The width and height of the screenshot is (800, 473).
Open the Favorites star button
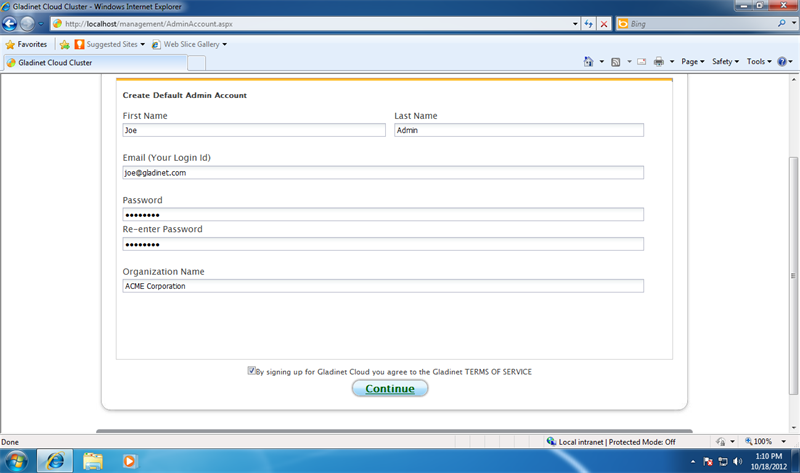coord(26,44)
